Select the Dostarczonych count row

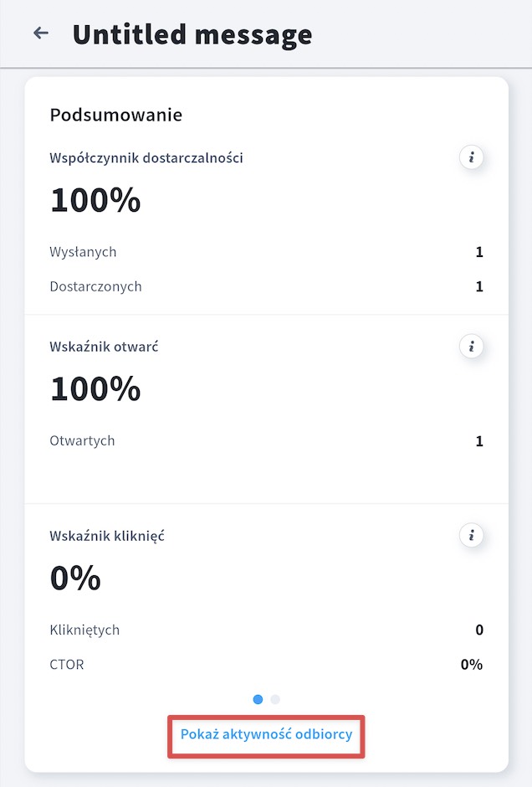click(266, 286)
